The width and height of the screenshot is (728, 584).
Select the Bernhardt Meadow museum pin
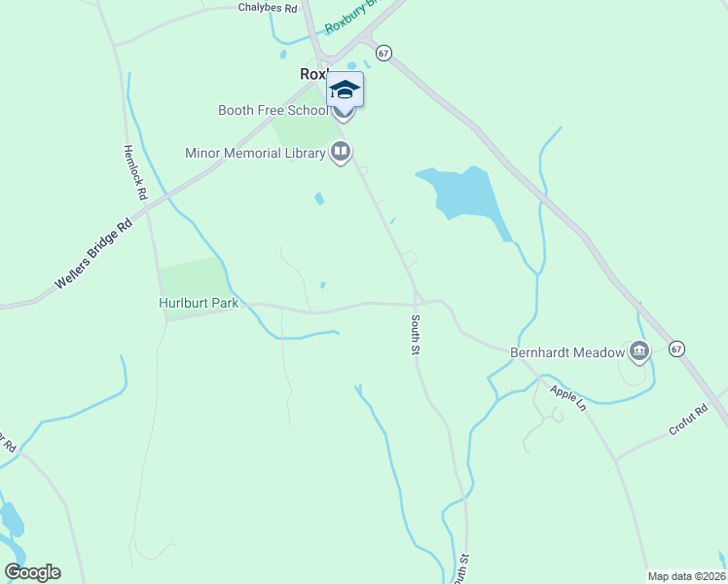pyautogui.click(x=639, y=352)
